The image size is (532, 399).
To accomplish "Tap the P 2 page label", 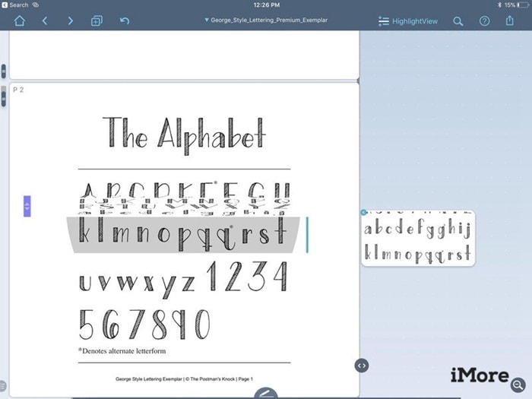I will 18,90.
